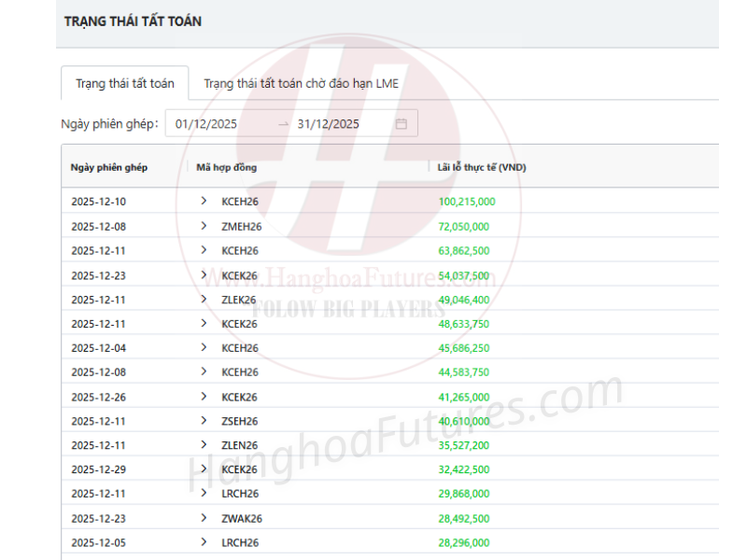Expand the ZLEK26 row chevron

tap(204, 300)
